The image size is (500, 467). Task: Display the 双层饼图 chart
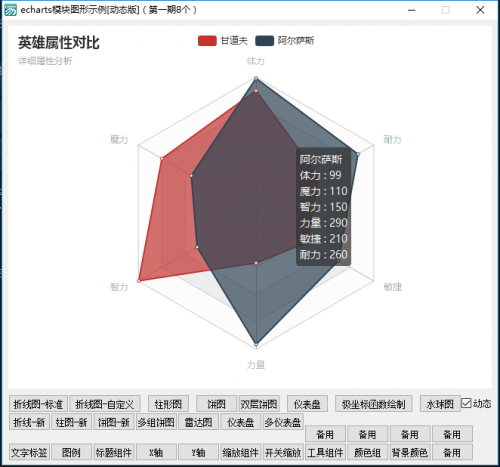[259, 404]
